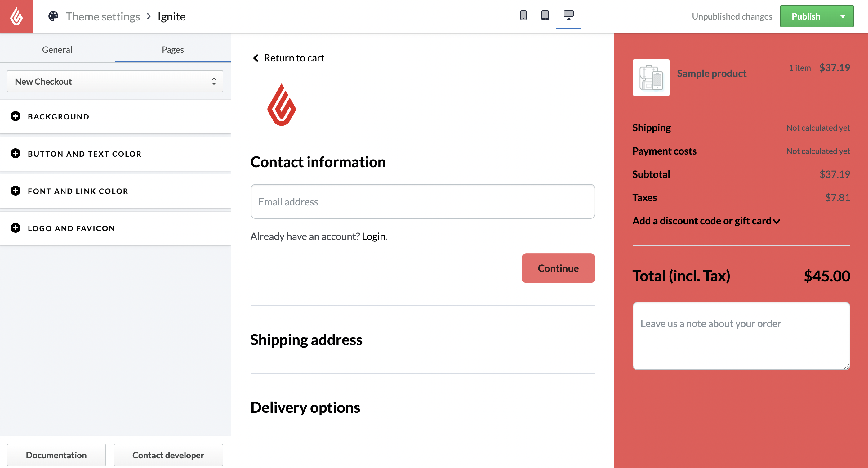This screenshot has width=868, height=468.
Task: Select the tablet preview icon
Action: (545, 16)
